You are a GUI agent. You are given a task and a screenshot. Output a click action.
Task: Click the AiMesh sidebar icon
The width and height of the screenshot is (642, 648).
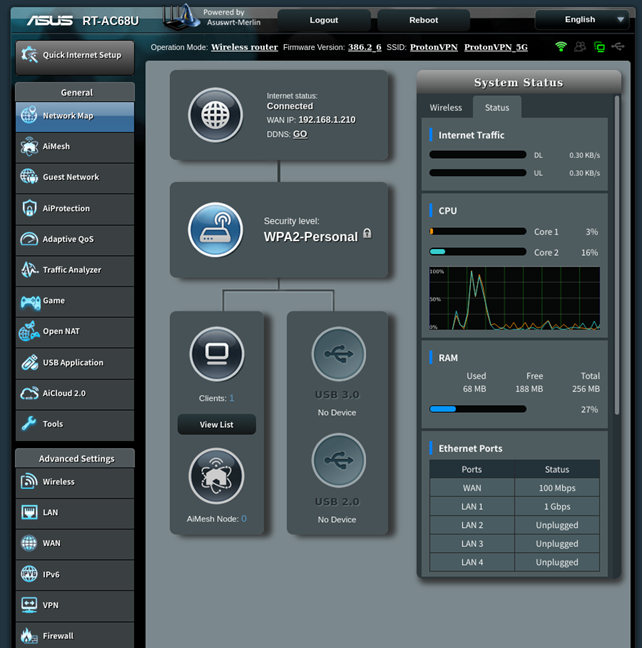pos(29,146)
